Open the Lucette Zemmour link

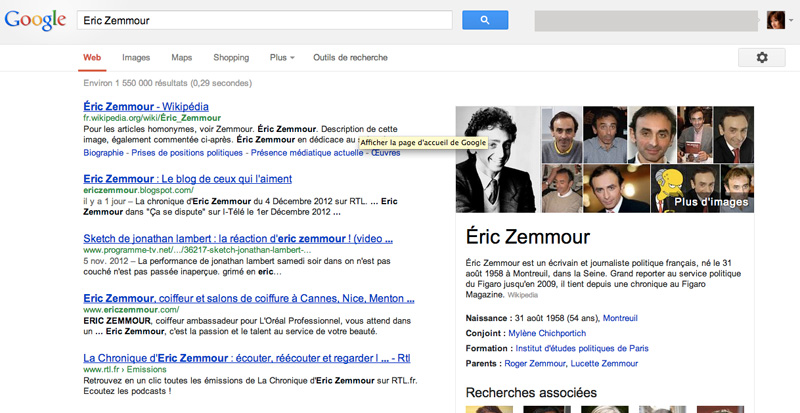(x=604, y=363)
